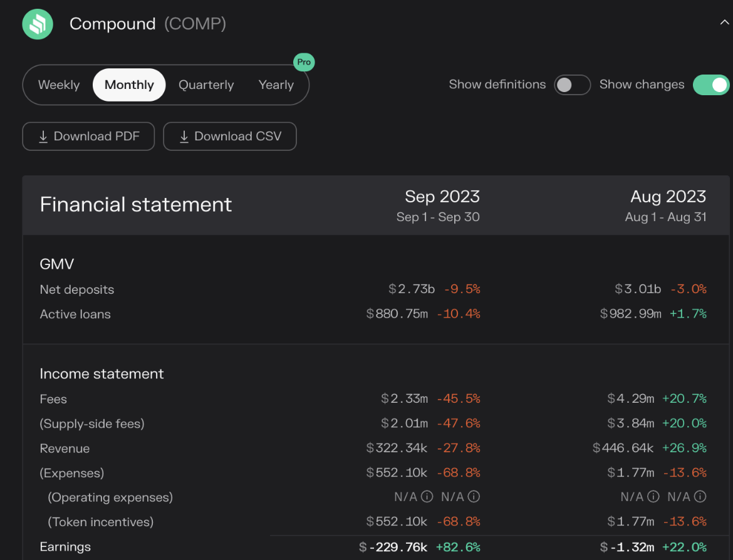Click the Download PDF button
Image resolution: width=733 pixels, height=560 pixels.
point(88,136)
